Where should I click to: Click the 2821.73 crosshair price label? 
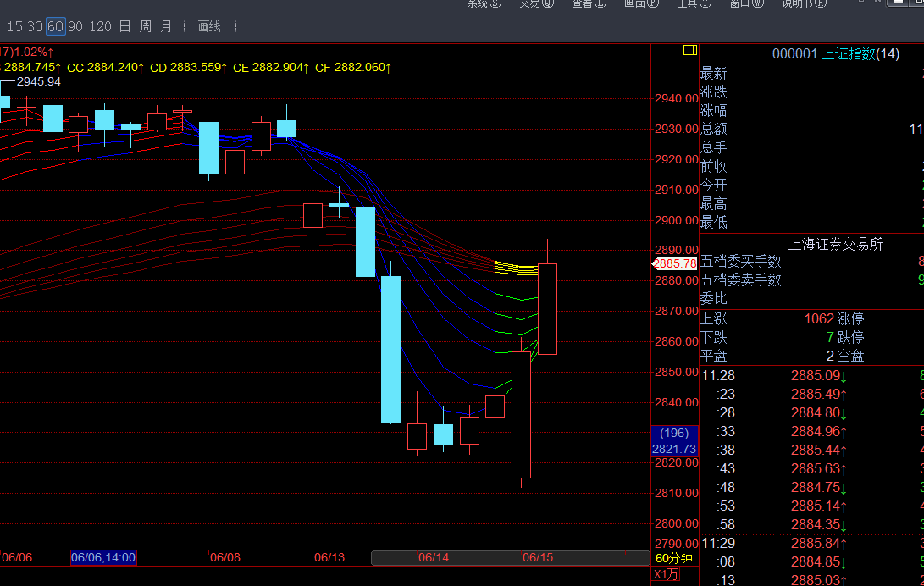pyautogui.click(x=674, y=449)
